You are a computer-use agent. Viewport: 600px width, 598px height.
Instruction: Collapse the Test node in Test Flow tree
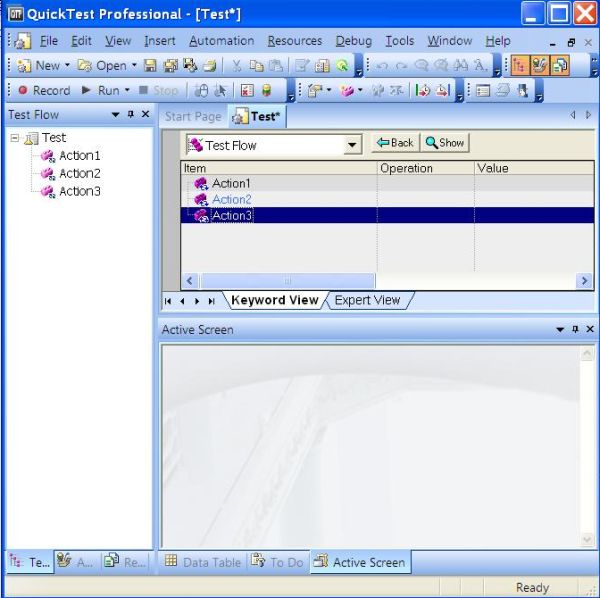[15, 138]
